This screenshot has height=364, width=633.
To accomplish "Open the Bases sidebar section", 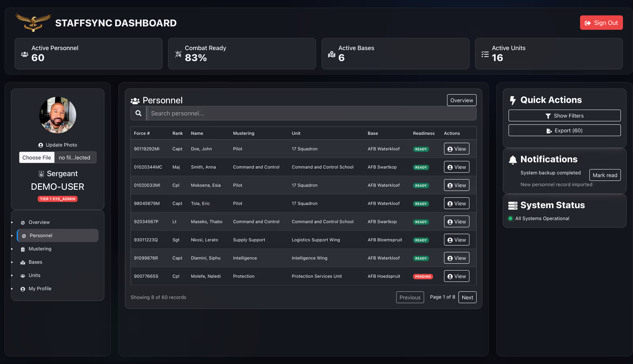I will pos(58,262).
